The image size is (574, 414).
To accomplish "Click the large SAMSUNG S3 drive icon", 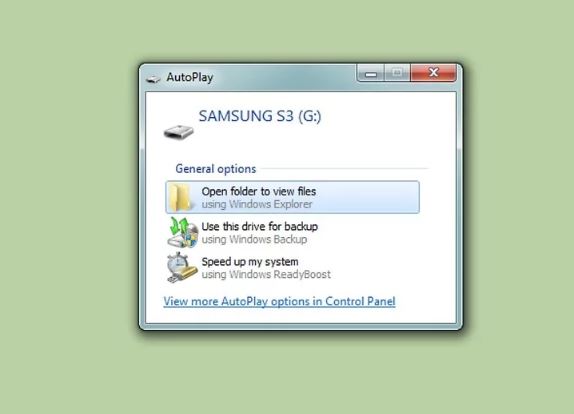I will click(178, 132).
